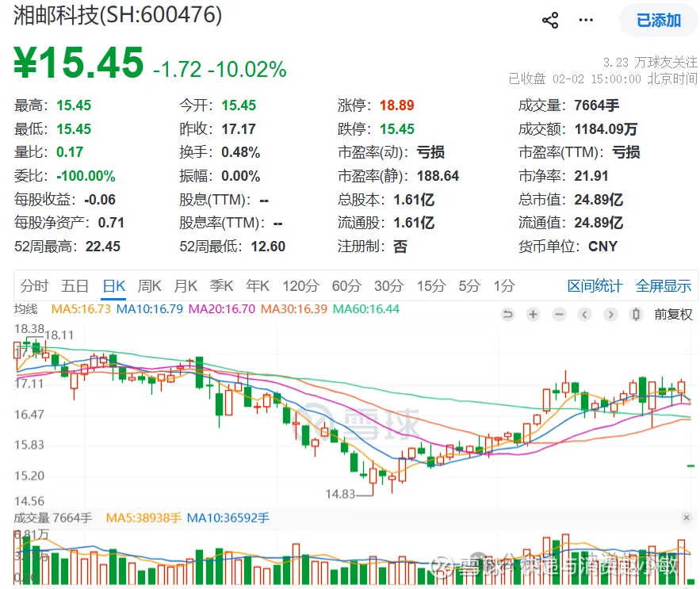700x589 pixels.
Task: Click the 均线 indicator label
Action: coord(26,309)
